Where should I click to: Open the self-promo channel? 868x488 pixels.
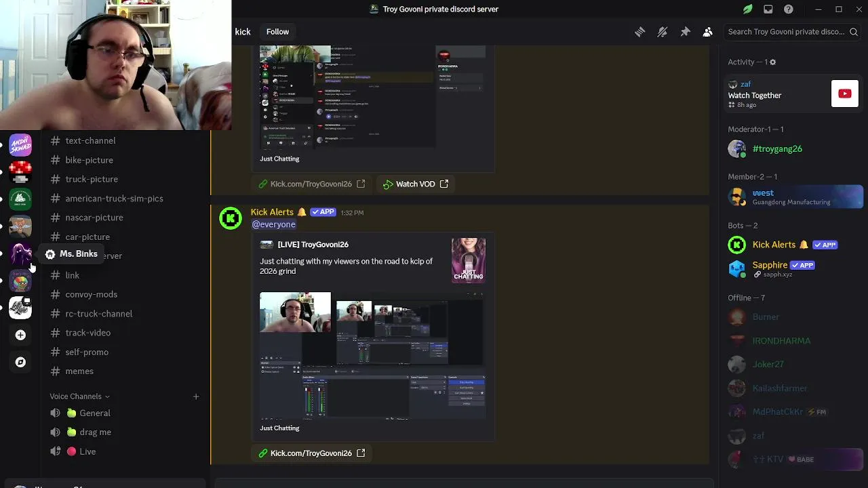click(x=124, y=352)
